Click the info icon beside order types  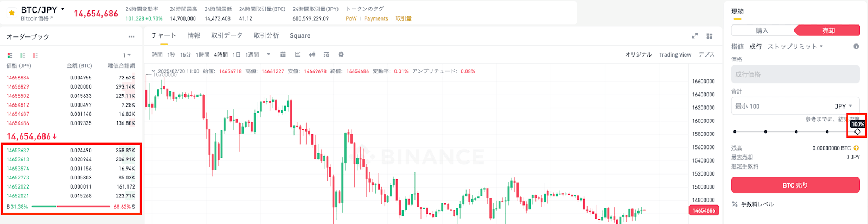[856, 46]
